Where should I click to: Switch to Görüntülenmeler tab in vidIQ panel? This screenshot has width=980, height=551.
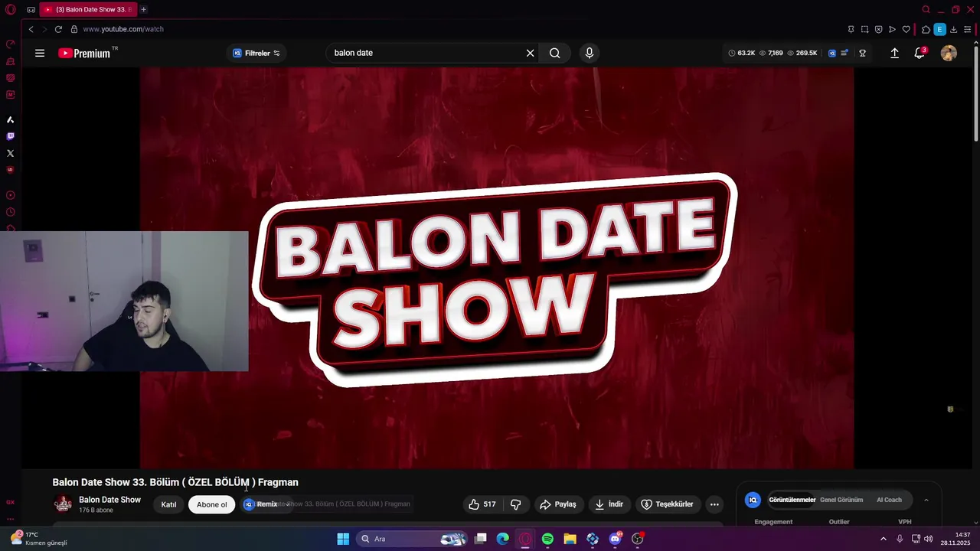coord(792,500)
